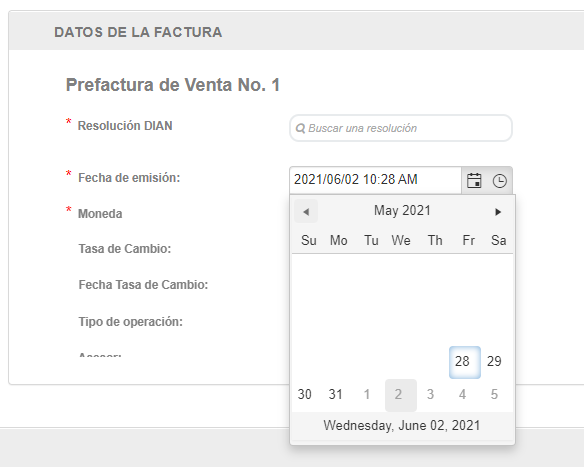Pick June 5 in calendar
Screen dimensions: 584x467
(494, 394)
